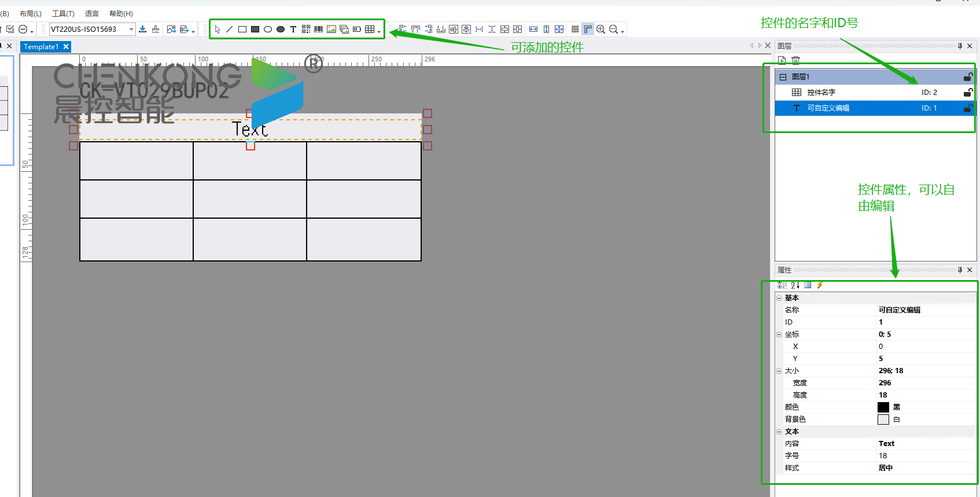Image resolution: width=980 pixels, height=497 pixels.
Task: Open the 工具(T) menu
Action: click(x=63, y=13)
